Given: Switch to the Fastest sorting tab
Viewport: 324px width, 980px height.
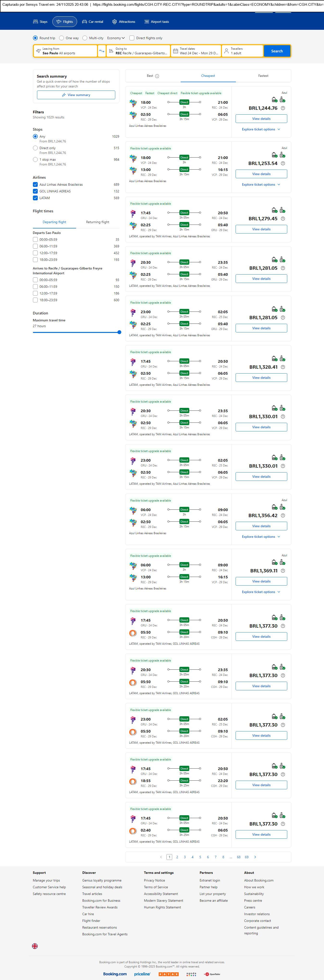Looking at the screenshot, I should click(263, 76).
